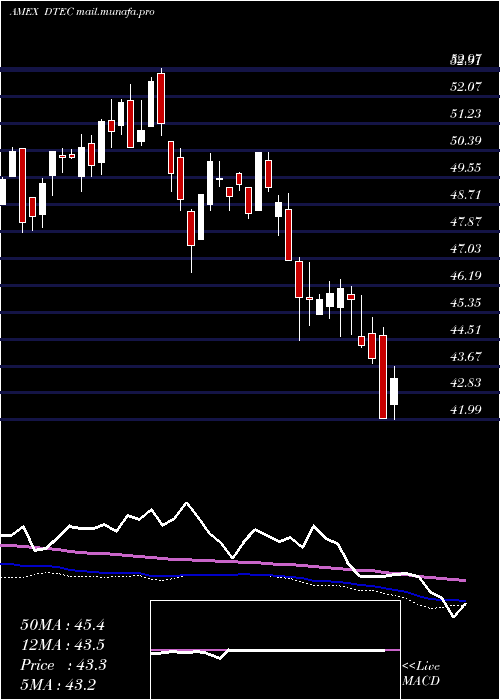Click the 47.03 price axis label
The height and width of the screenshot is (700, 500).
point(466,249)
